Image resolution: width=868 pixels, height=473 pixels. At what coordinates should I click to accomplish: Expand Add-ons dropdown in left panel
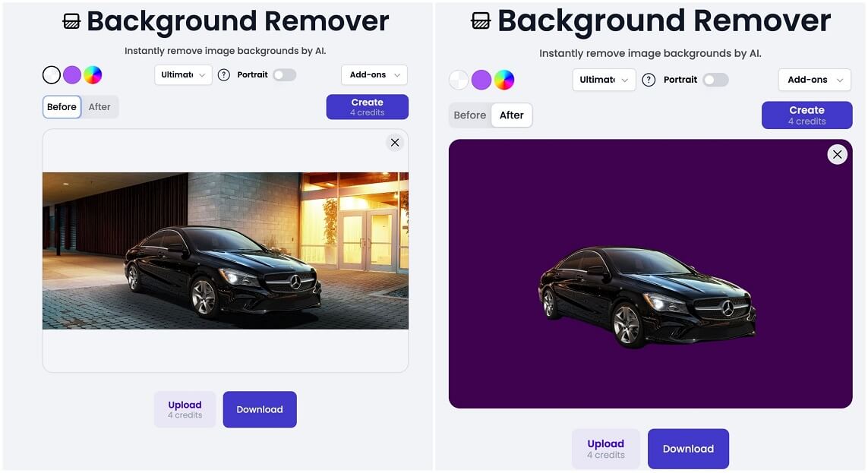pos(374,74)
